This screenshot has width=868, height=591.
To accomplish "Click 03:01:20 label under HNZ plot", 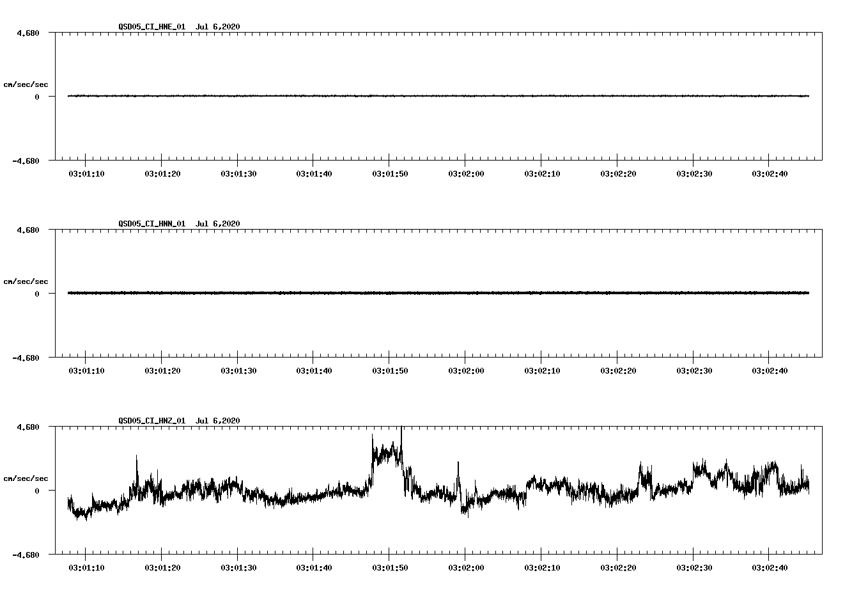I will click(x=162, y=567).
